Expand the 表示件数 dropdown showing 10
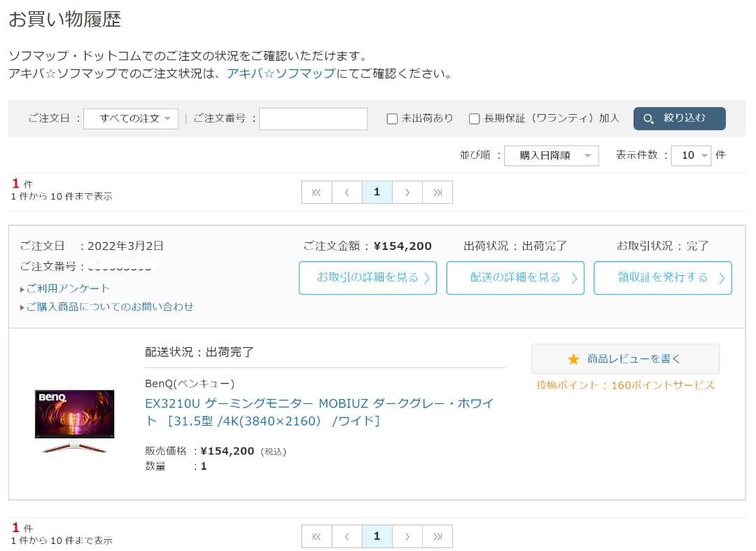This screenshot has height=551, width=756. click(690, 155)
